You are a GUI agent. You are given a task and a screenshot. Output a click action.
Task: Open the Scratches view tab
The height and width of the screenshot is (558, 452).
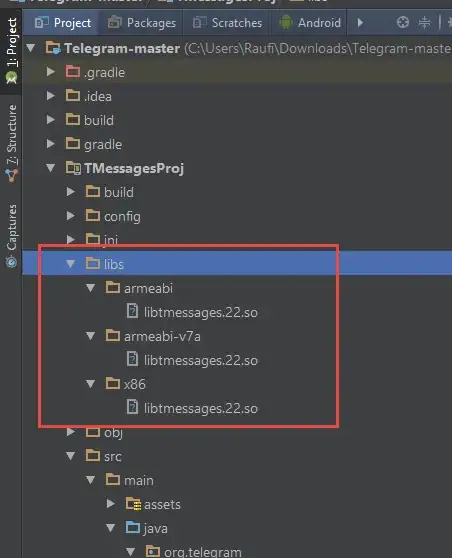227,23
